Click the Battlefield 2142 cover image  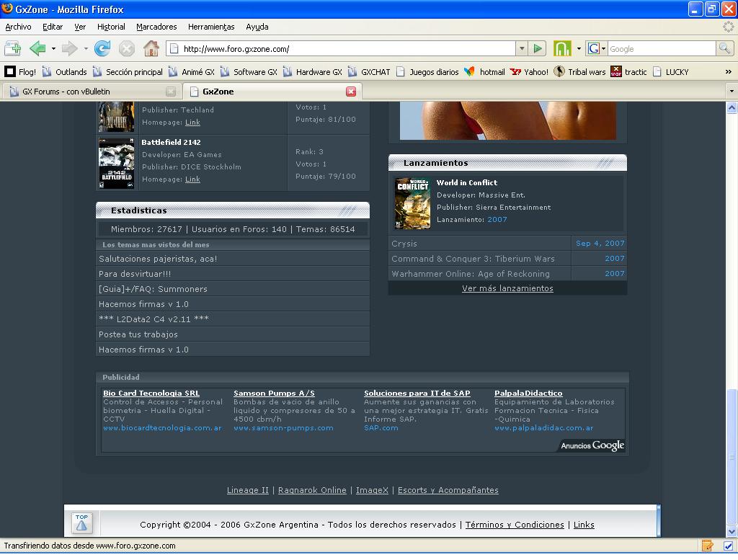click(116, 164)
